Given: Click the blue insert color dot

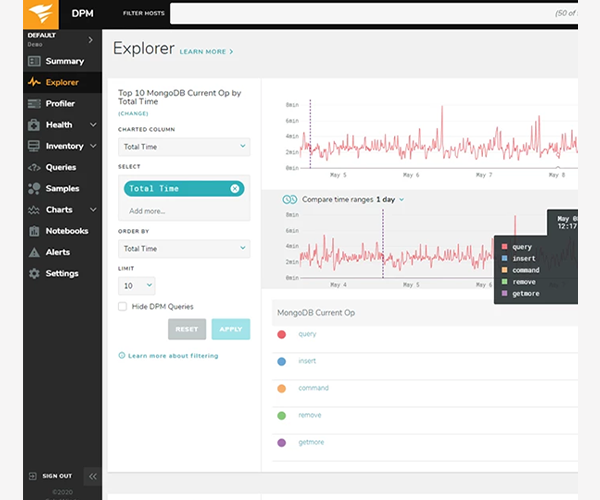Looking at the screenshot, I should click(282, 362).
